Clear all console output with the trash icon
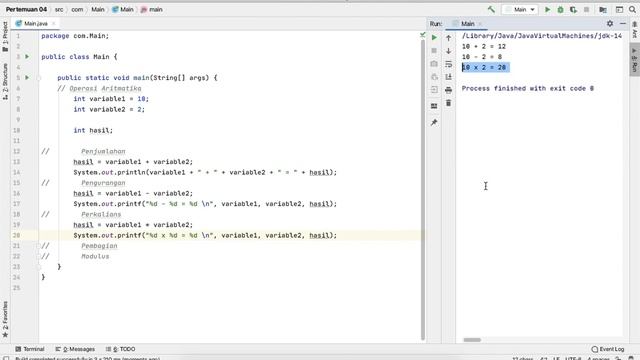The width and height of the screenshot is (640, 360). 449,103
